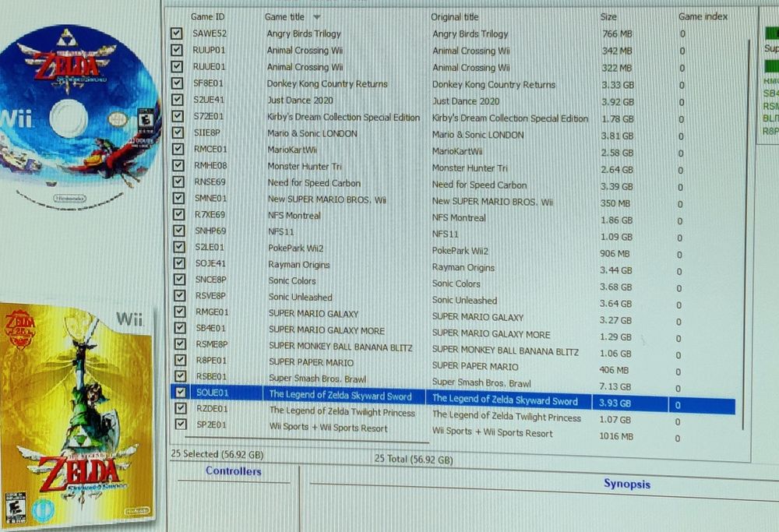Sort by the Game title column header
This screenshot has width=779, height=532.
click(284, 16)
